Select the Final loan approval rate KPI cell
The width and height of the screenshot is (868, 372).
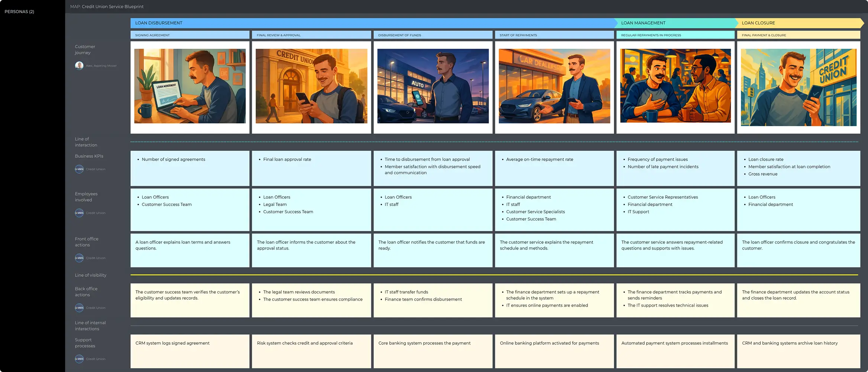(311, 168)
